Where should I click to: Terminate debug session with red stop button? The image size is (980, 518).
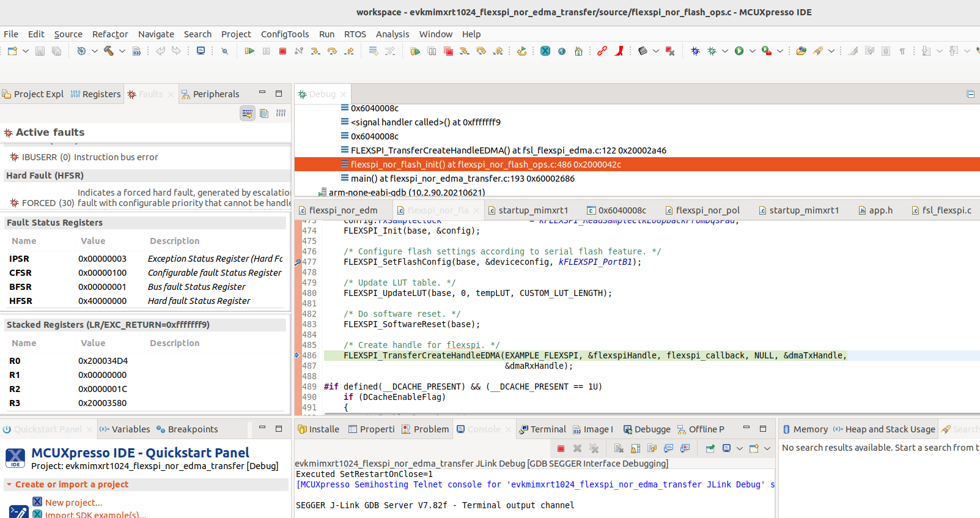[x=282, y=51]
